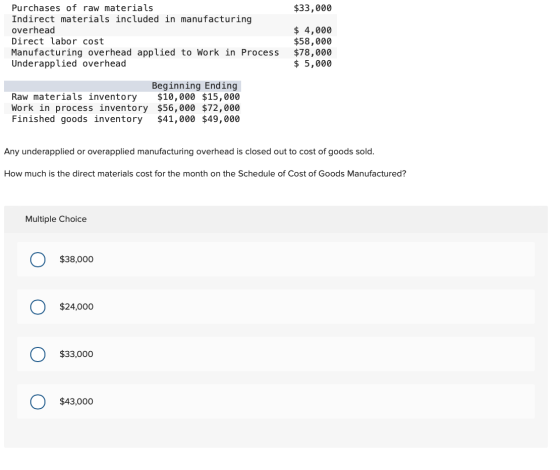Click the Beginning column header
This screenshot has height=470, width=560.
point(176,86)
